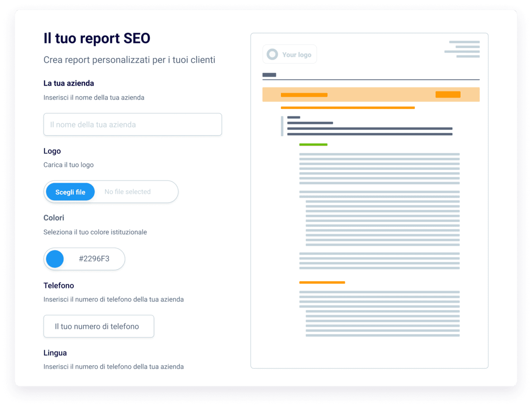Click the 'La tua azienda' label
The height and width of the screenshot is (407, 532).
(x=69, y=83)
